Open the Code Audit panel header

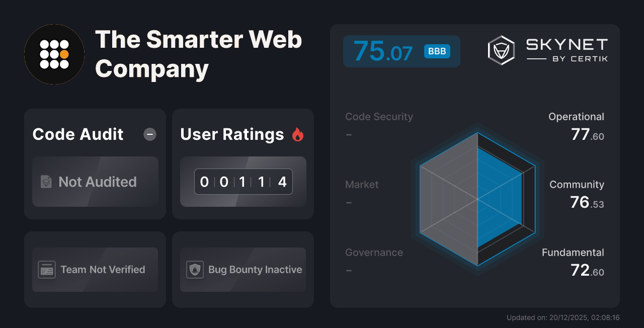[x=77, y=134]
